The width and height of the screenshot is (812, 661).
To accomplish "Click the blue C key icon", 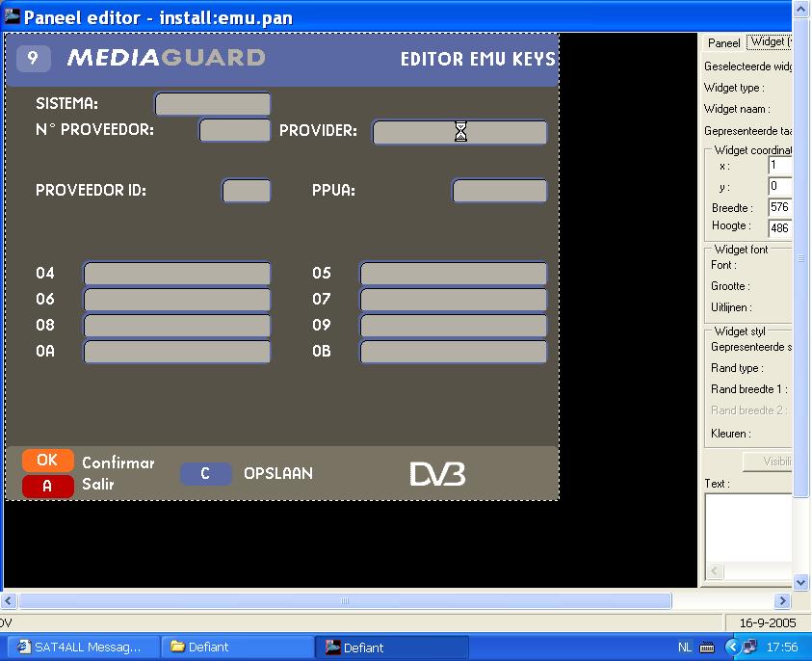I will 205,473.
